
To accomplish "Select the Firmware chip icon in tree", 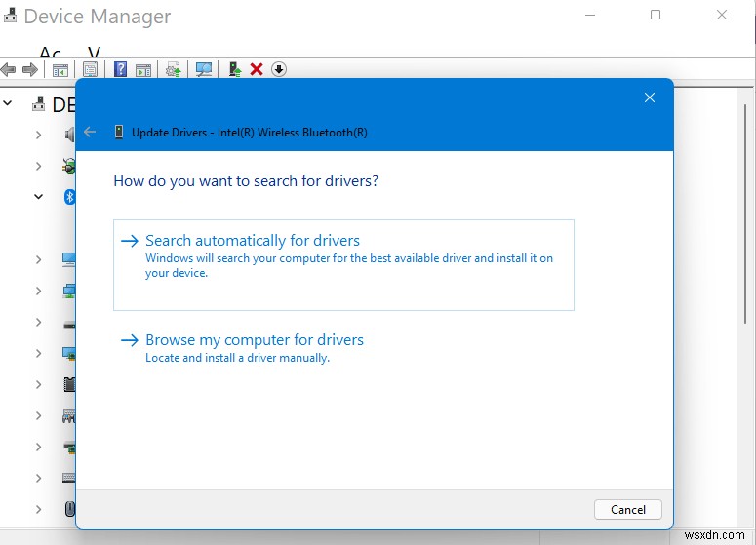I will (70, 384).
